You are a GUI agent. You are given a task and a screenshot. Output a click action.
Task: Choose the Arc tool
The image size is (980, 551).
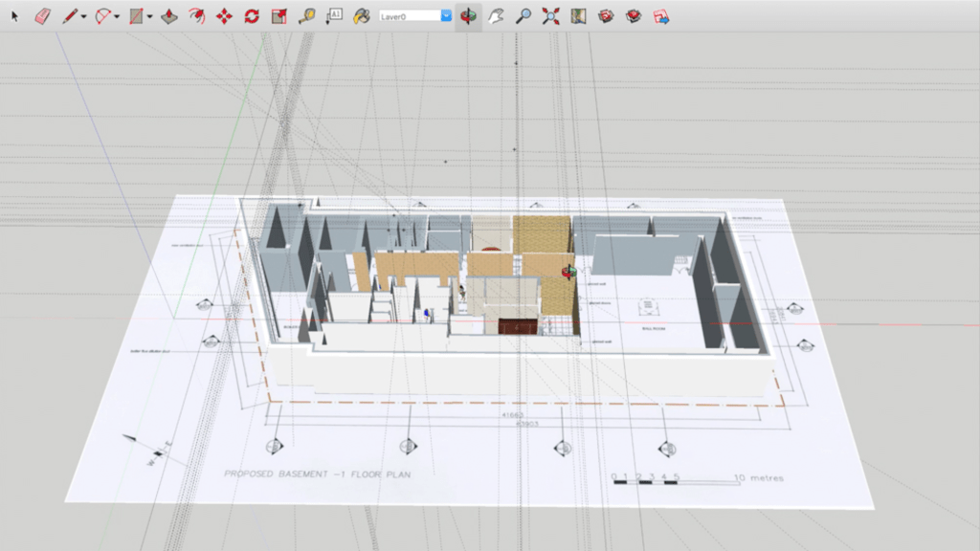102,16
